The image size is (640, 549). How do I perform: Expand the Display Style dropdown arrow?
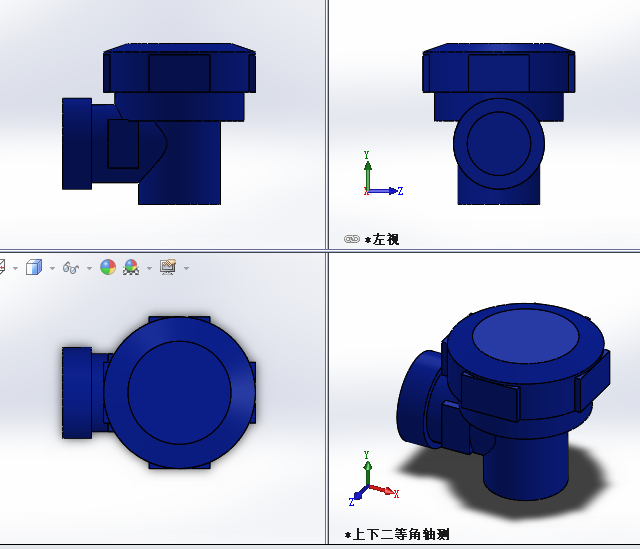52,268
